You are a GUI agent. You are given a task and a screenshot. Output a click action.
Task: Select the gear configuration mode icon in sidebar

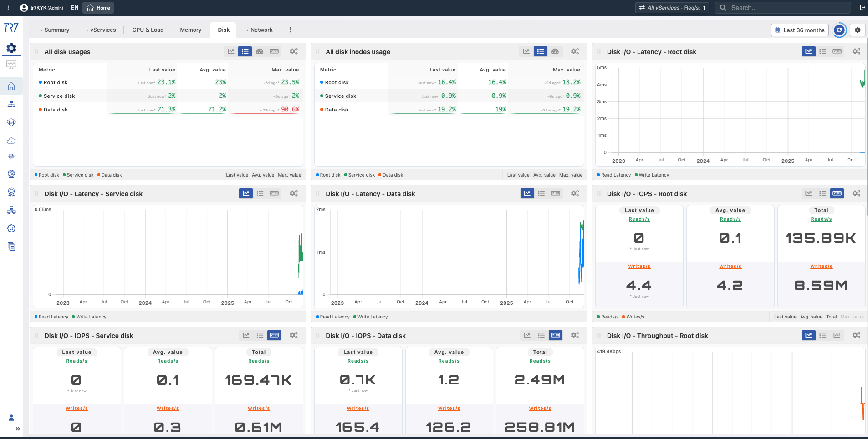11,48
